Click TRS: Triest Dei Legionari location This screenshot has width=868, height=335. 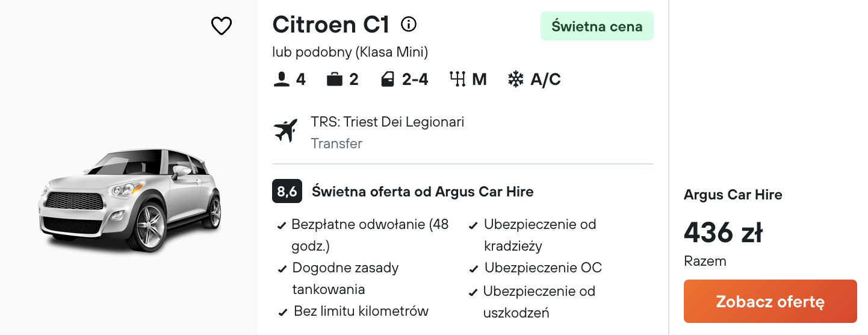pyautogui.click(x=388, y=122)
